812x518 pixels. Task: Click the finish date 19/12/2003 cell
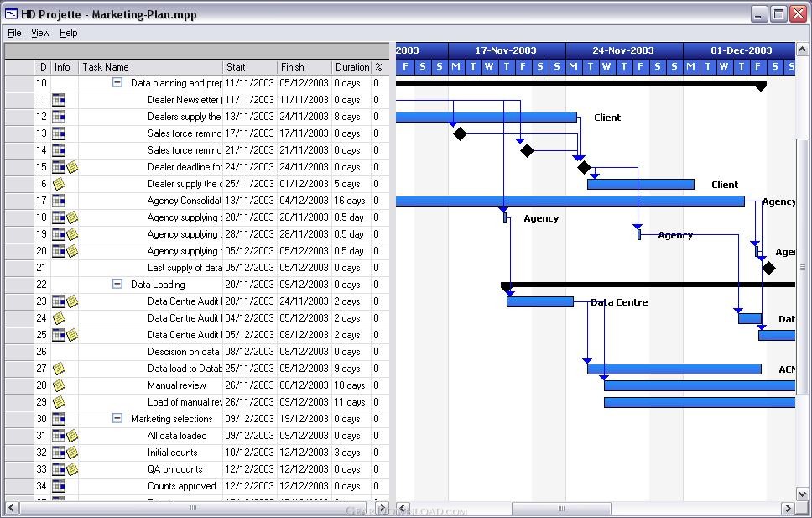pos(304,418)
